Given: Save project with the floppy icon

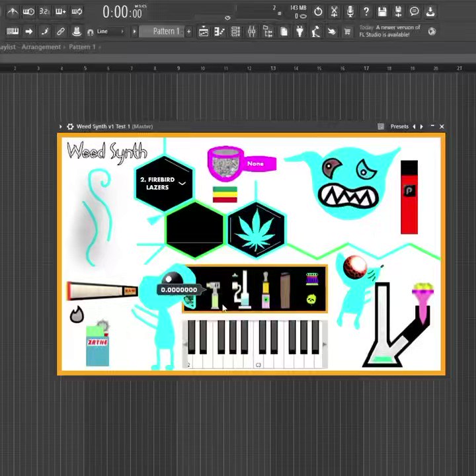Looking at the screenshot, I should (382, 11).
